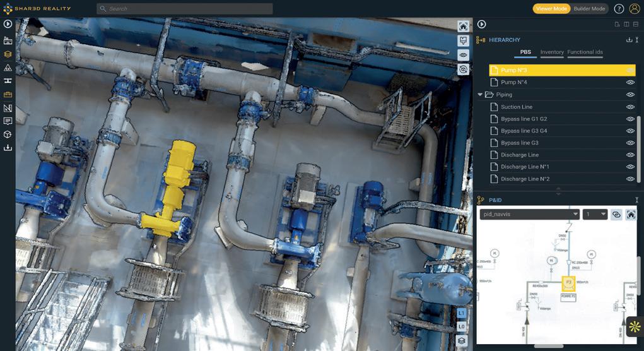Reset 3D view with the viewport home icon
The image size is (644, 351).
tap(463, 27)
